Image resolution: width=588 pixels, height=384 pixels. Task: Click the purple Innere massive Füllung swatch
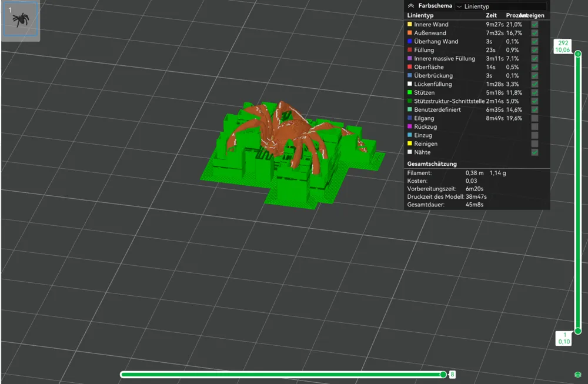coord(409,58)
